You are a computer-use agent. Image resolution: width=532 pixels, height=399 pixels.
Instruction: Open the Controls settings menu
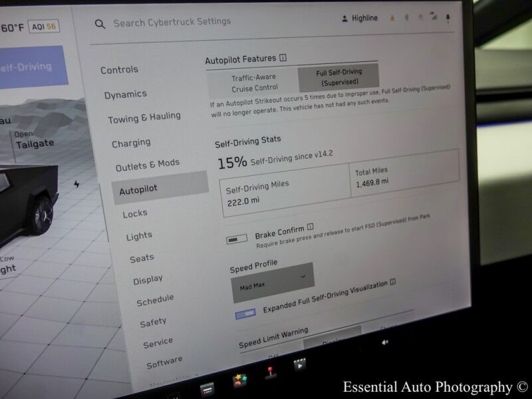pyautogui.click(x=119, y=70)
